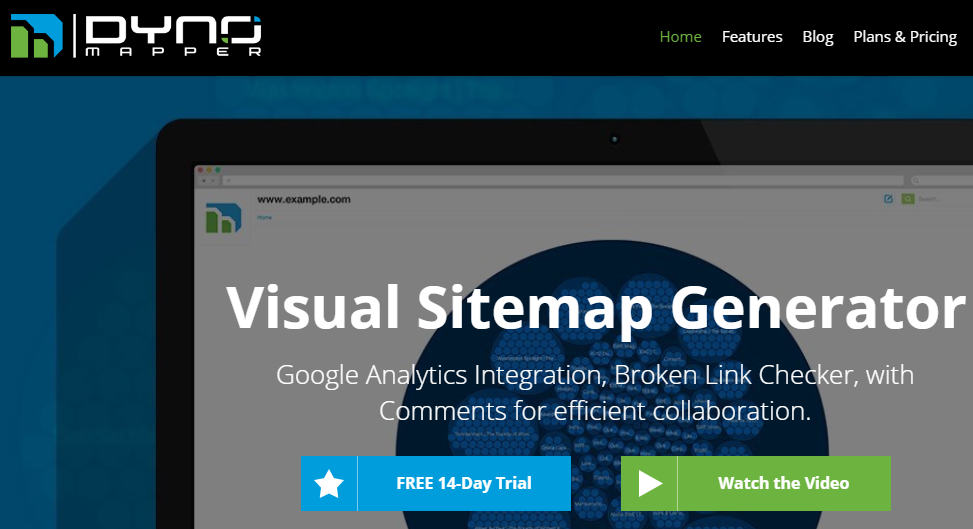Click the small logo in the mockup window

coord(223,218)
